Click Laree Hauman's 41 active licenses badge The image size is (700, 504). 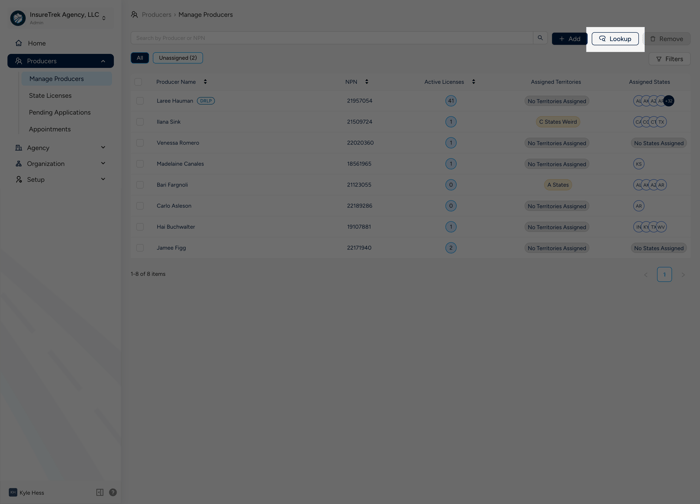451,101
